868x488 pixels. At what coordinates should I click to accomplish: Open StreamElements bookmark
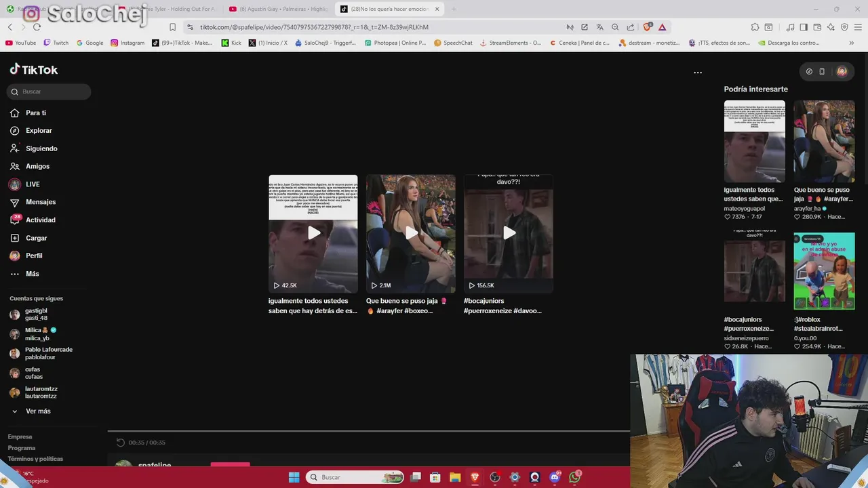(x=510, y=43)
